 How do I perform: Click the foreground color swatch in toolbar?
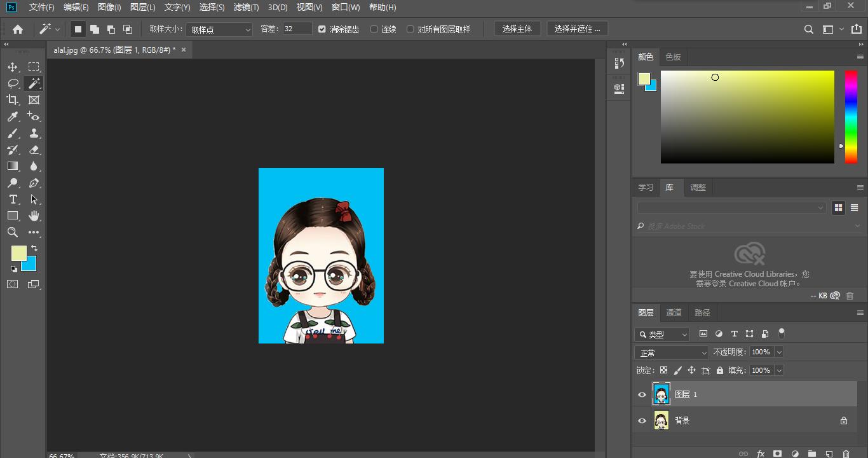tap(18, 253)
